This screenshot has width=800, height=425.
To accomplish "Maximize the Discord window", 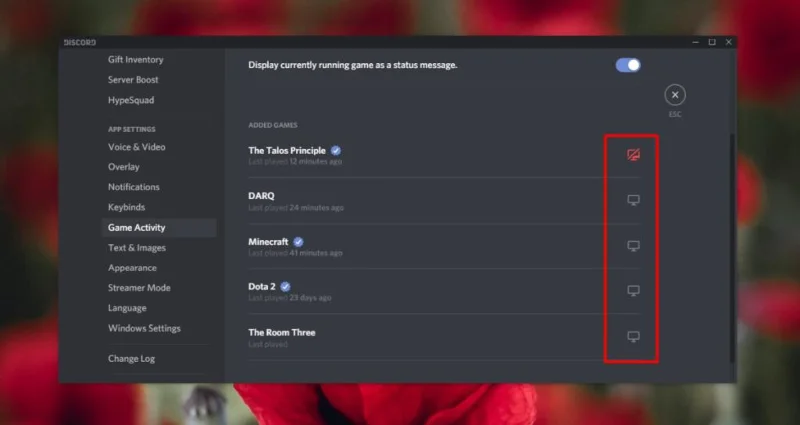I will pyautogui.click(x=712, y=42).
